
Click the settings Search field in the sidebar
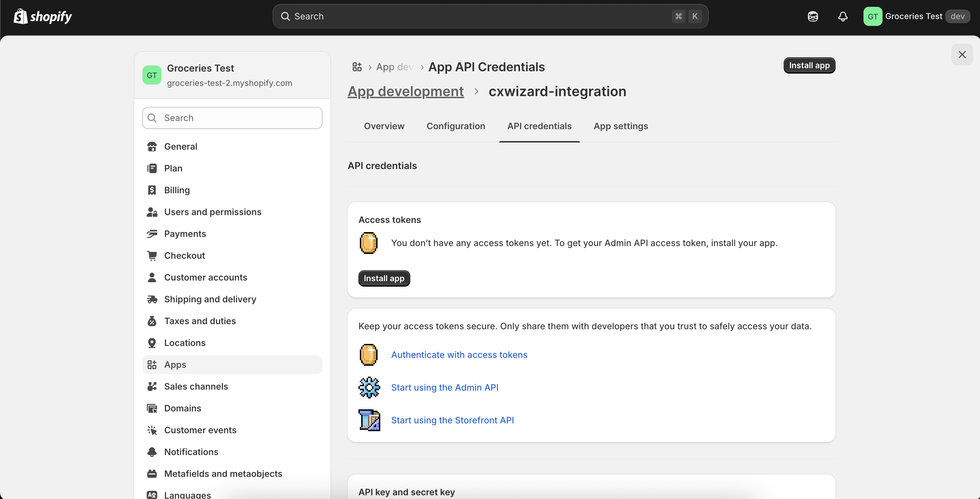(x=232, y=118)
